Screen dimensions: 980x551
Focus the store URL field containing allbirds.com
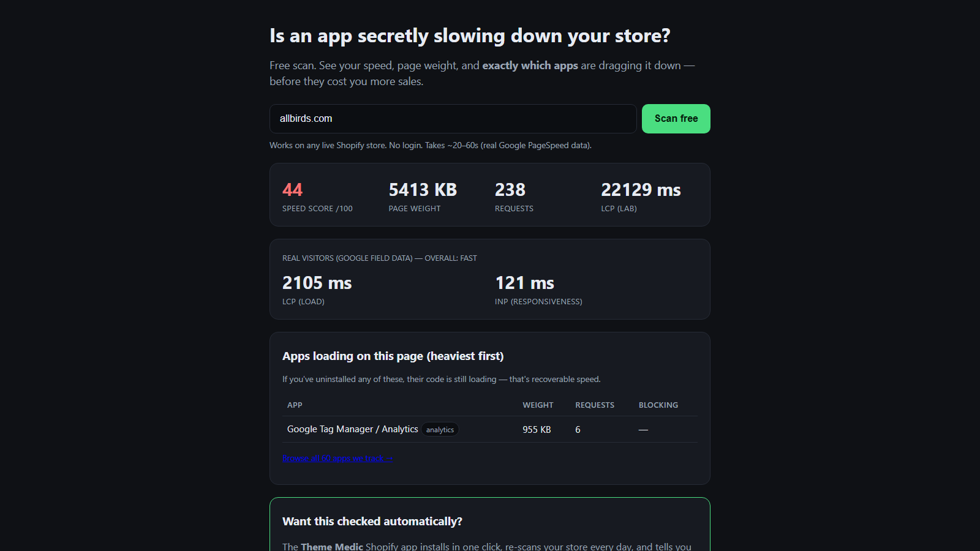453,119
